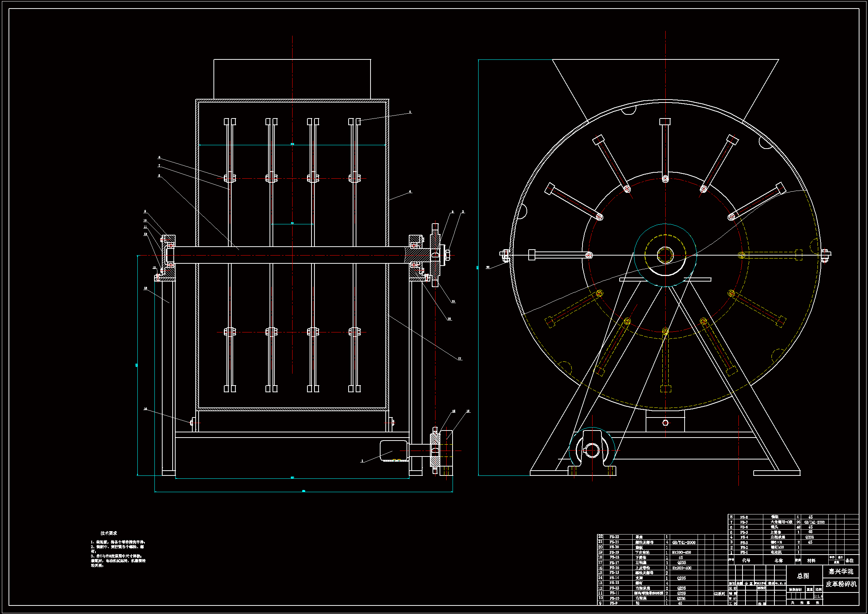Click the motor body in front view
The height and width of the screenshot is (614, 868).
tap(393, 450)
